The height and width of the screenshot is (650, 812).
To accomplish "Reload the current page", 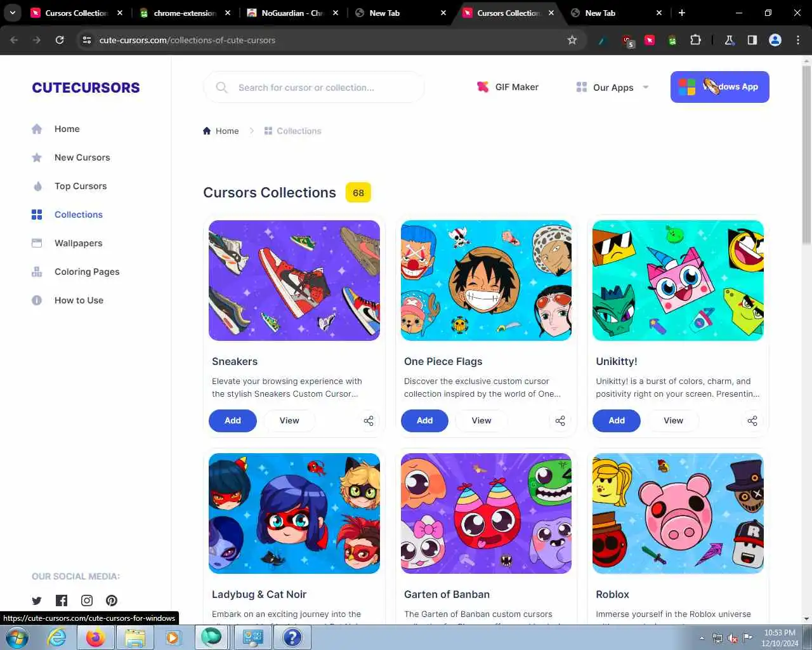I will pyautogui.click(x=60, y=40).
